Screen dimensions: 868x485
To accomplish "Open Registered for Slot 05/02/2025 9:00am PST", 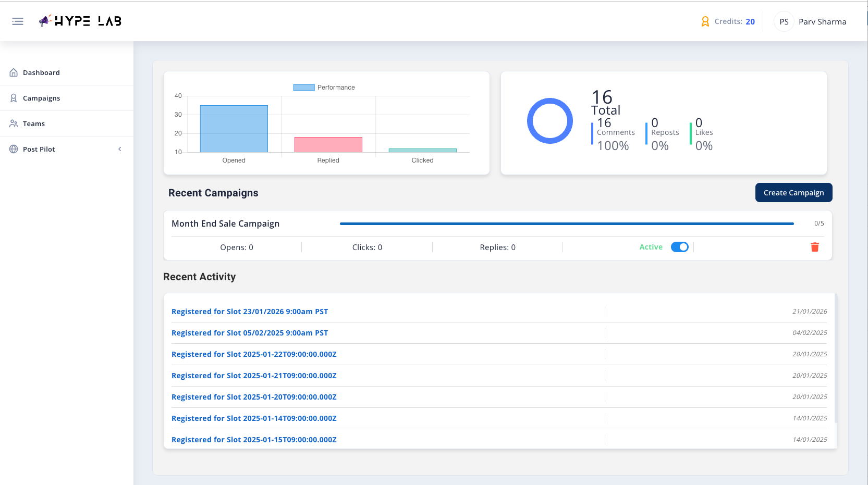I will 250,332.
